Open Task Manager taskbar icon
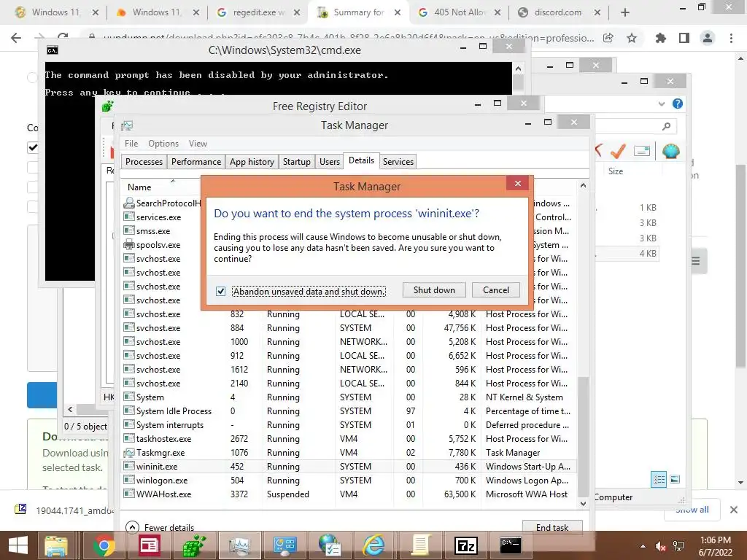 pyautogui.click(x=239, y=545)
